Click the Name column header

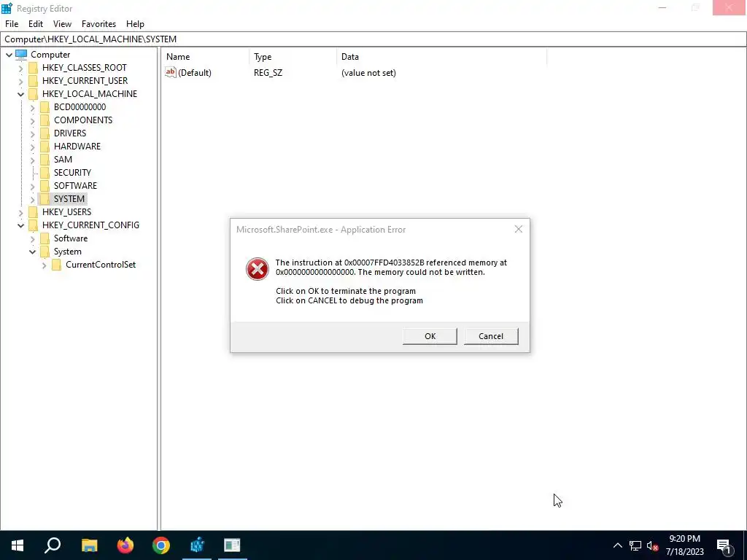(205, 57)
